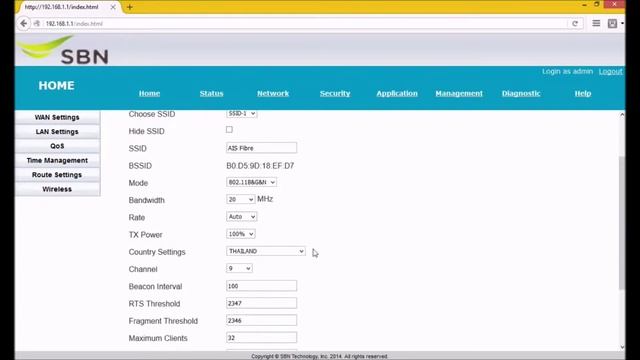Open the TX Power 100% dropdown

click(241, 234)
